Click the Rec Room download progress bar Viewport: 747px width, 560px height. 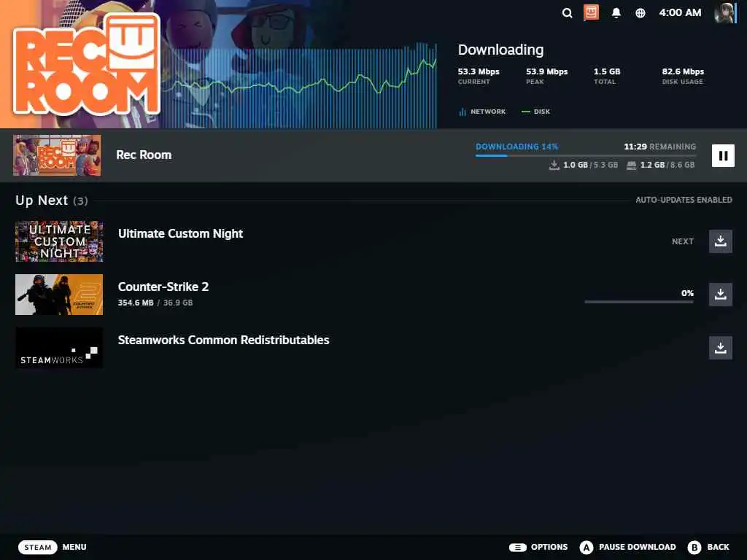pos(586,155)
